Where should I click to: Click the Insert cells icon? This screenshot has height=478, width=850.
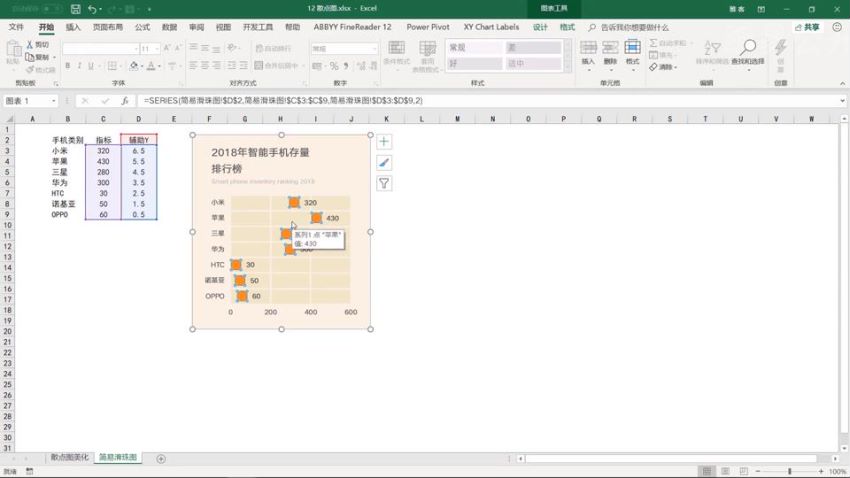(588, 53)
